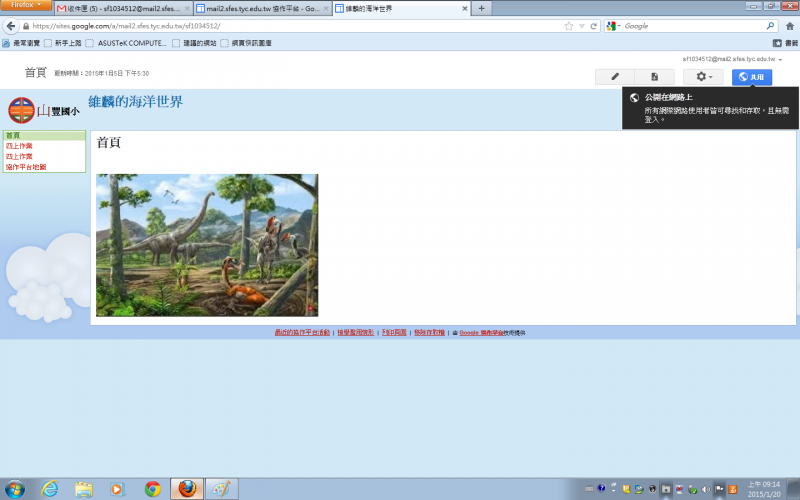This screenshot has height=500, width=800.
Task: Open the media player taskbar icon
Action: [x=118, y=489]
